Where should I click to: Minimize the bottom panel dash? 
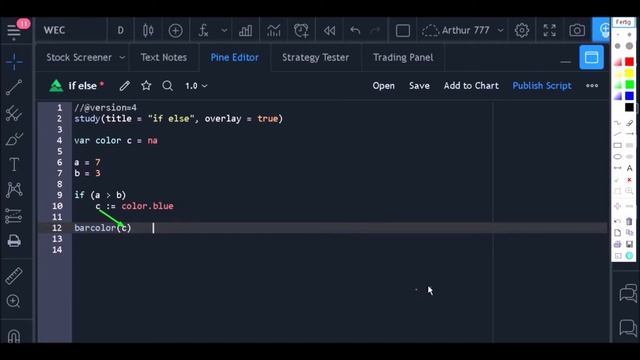coord(565,62)
